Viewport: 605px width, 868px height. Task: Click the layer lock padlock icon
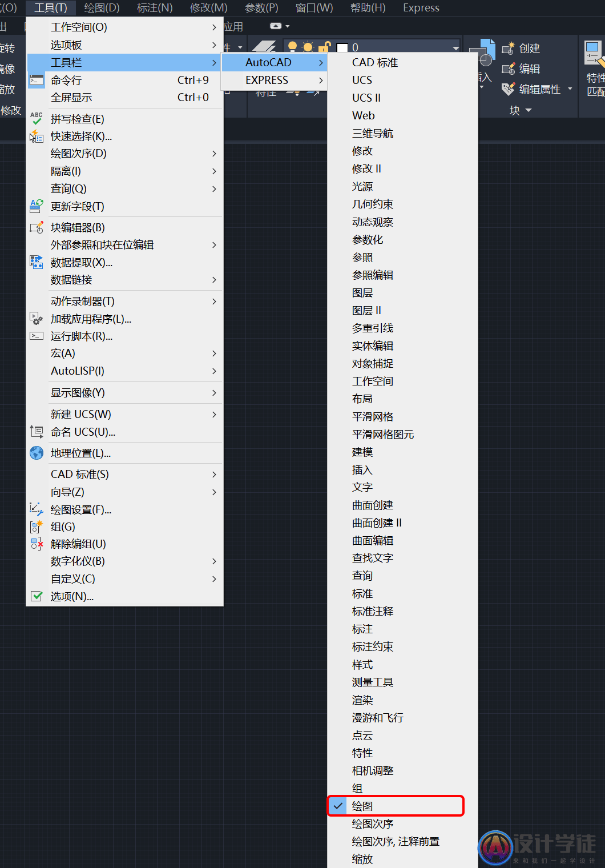pos(324,47)
